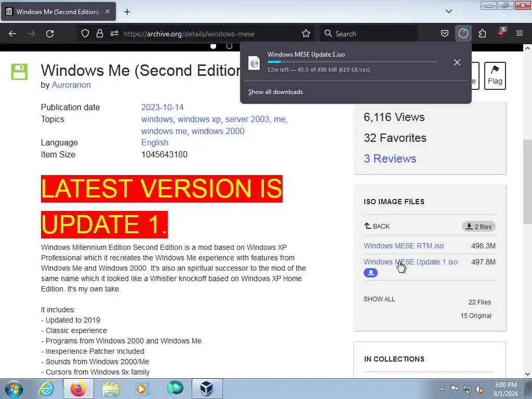532x399 pixels.
Task: Open a new tab with plus button
Action: (x=127, y=12)
